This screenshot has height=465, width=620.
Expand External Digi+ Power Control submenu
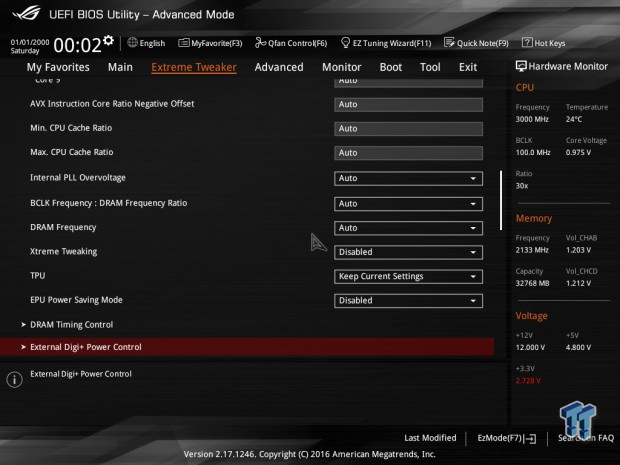click(x=247, y=347)
